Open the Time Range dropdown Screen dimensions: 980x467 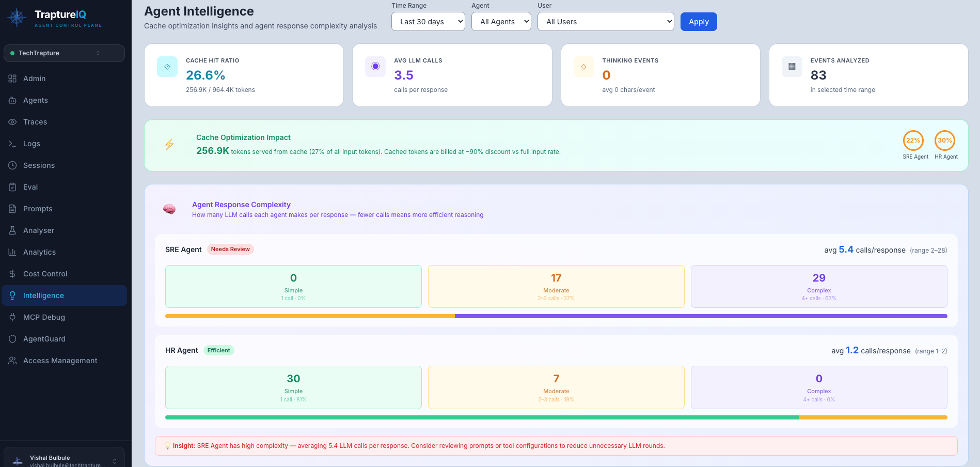[x=428, y=22]
